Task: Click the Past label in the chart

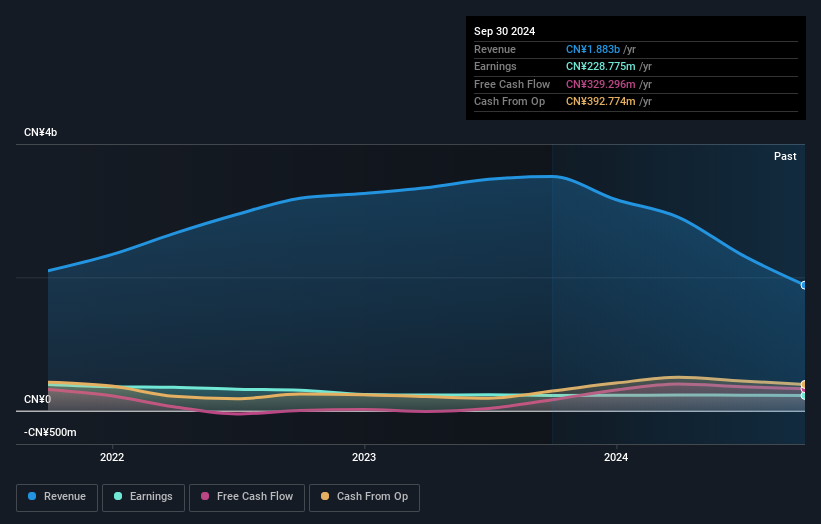Action: point(785,156)
